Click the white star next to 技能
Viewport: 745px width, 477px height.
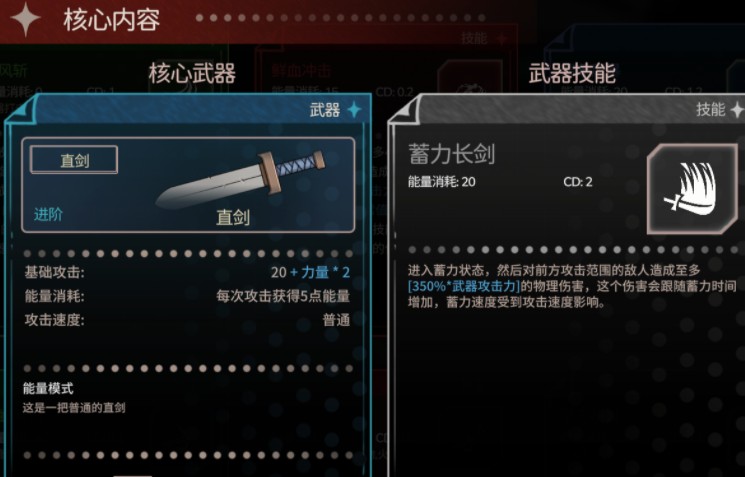(x=738, y=110)
